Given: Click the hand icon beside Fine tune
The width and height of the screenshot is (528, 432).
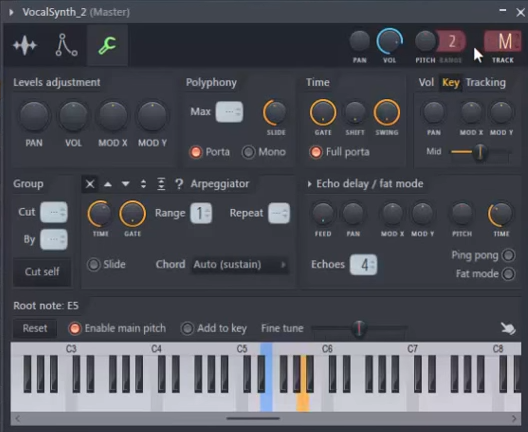Looking at the screenshot, I should pos(508,328).
